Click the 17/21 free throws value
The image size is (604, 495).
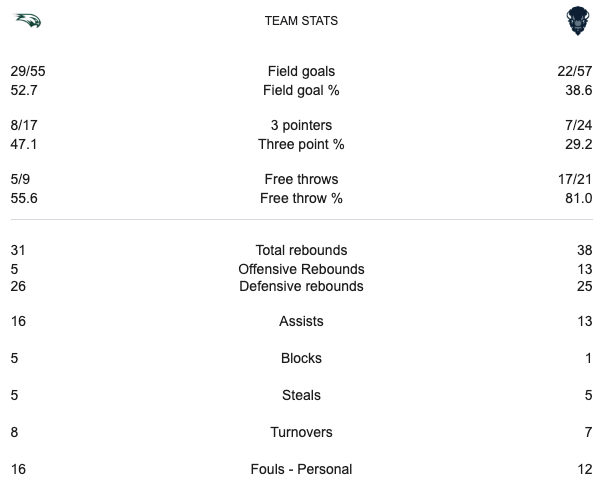click(x=575, y=180)
